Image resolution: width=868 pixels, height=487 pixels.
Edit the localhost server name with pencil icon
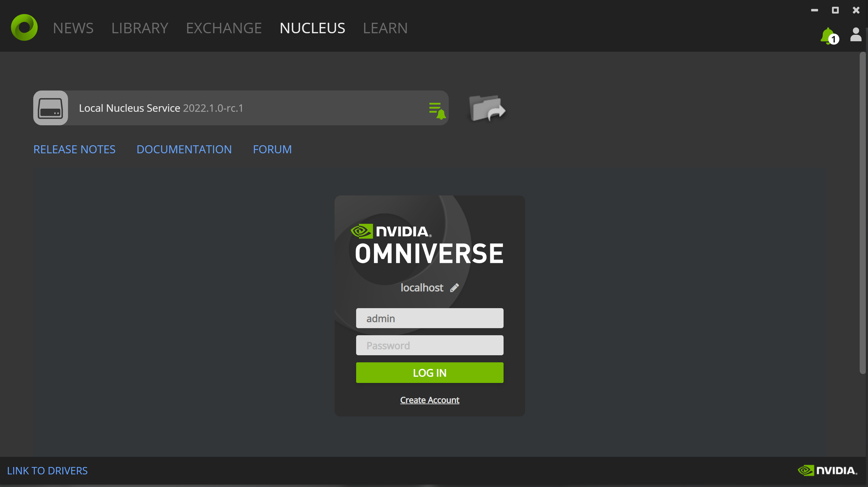(x=454, y=288)
